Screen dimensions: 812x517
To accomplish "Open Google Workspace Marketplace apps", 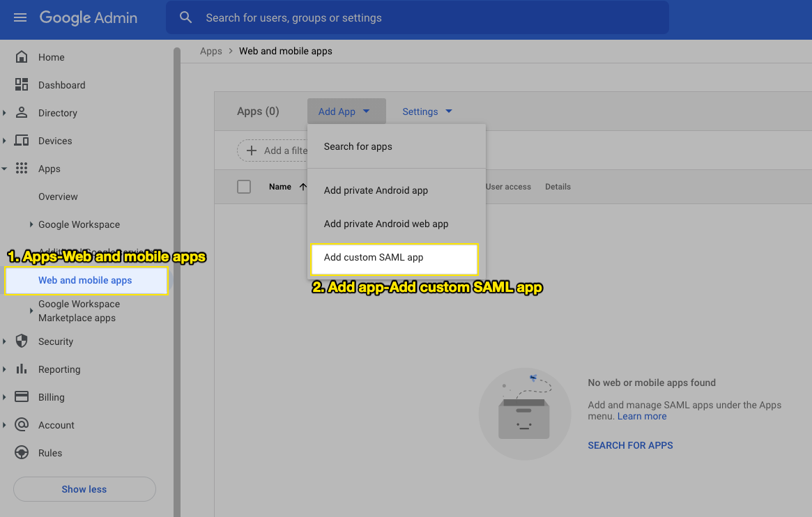I will point(79,311).
